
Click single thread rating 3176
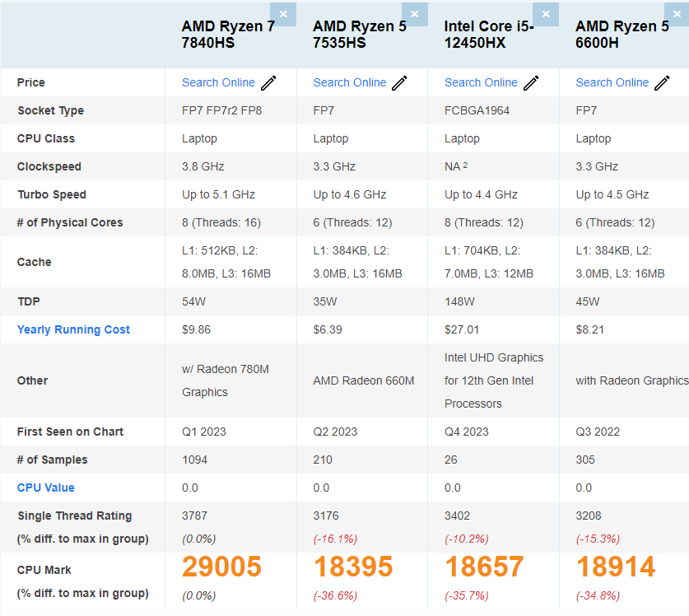coord(326,516)
